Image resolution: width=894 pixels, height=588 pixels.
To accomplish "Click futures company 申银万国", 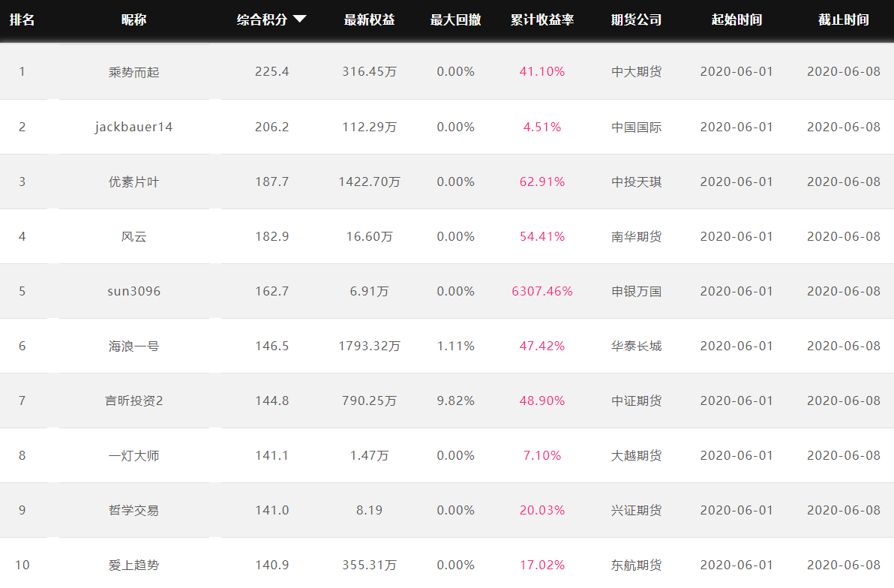I will (636, 291).
